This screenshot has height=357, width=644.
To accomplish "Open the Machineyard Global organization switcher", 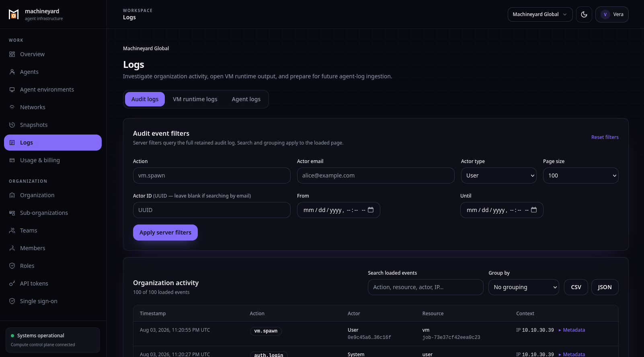I will coord(540,14).
